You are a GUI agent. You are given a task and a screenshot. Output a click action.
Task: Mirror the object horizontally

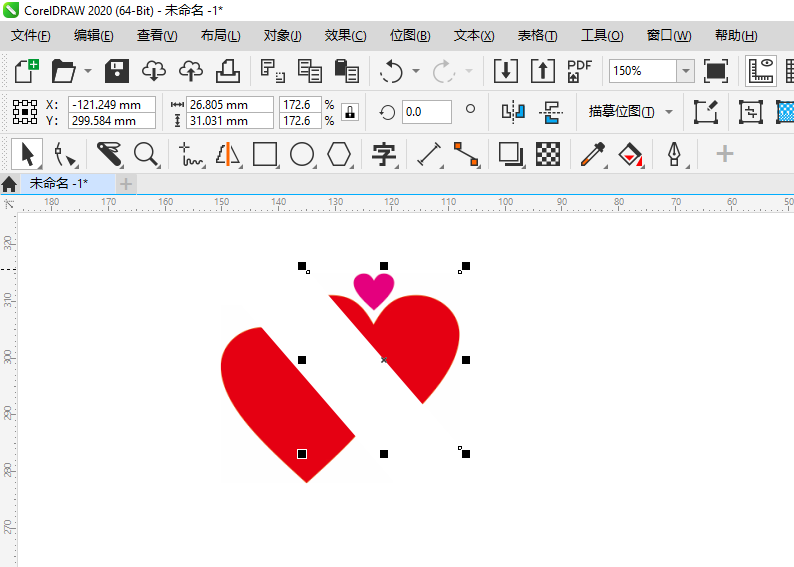coord(513,112)
